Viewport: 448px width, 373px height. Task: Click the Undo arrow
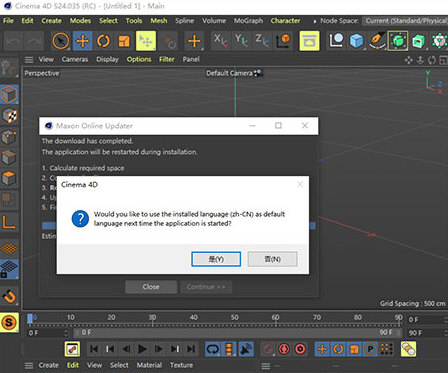pyautogui.click(x=13, y=41)
